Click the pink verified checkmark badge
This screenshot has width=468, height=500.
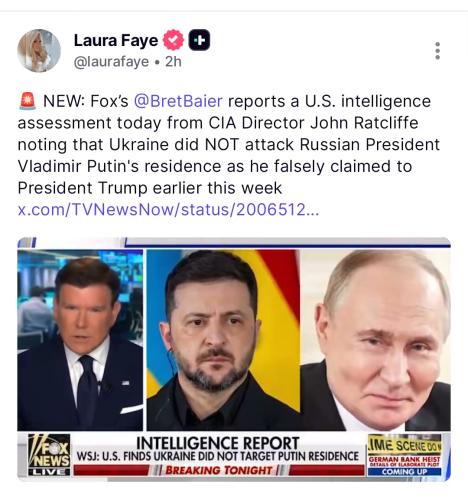[x=173, y=40]
